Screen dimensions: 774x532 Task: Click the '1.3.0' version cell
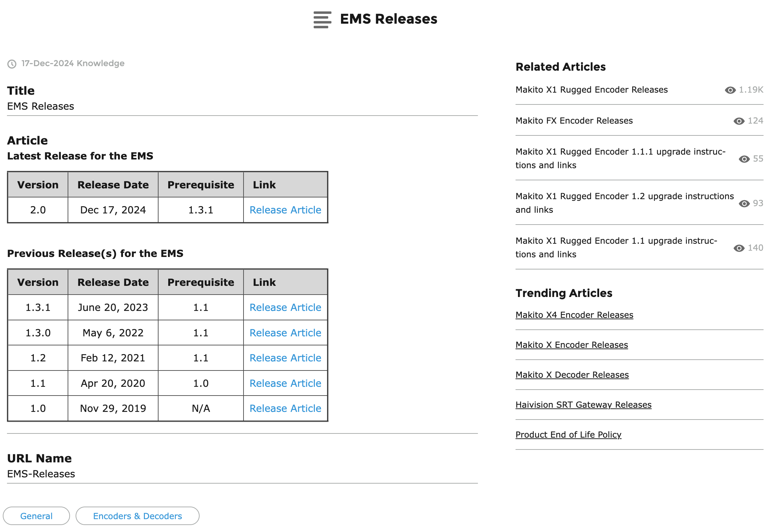click(x=38, y=333)
